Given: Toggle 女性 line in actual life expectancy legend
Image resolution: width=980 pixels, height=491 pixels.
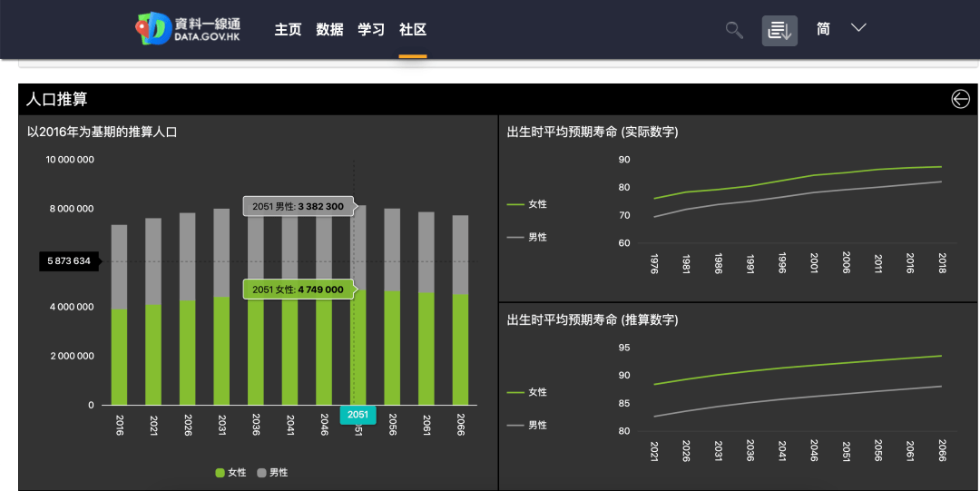Looking at the screenshot, I should coord(528,204).
